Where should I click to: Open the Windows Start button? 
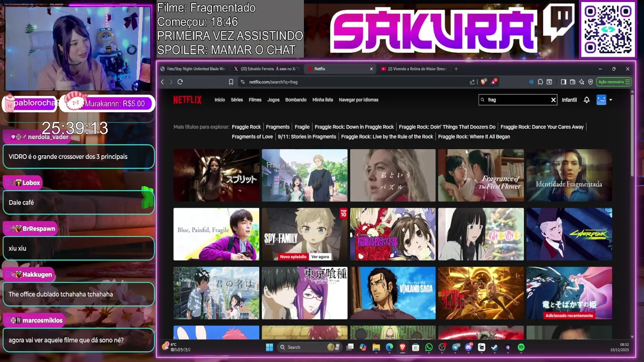pos(269,347)
